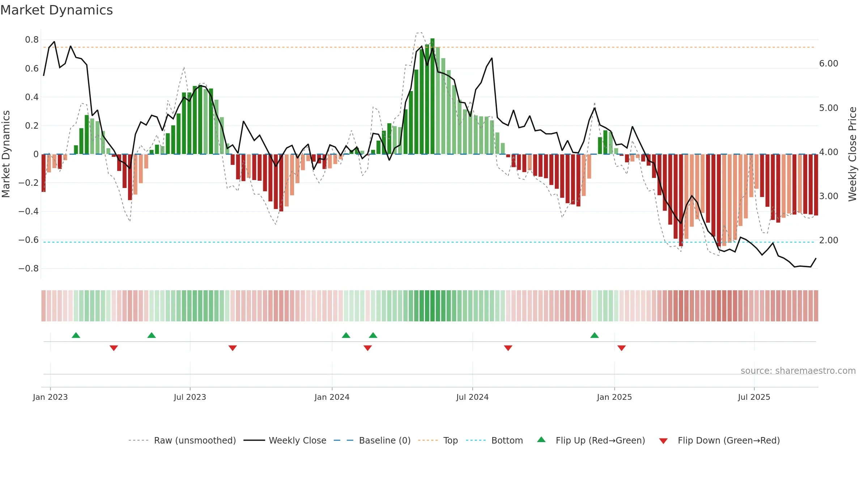Click the 3.00 price axis label
Image resolution: width=868 pixels, height=488 pixels.
[829, 196]
